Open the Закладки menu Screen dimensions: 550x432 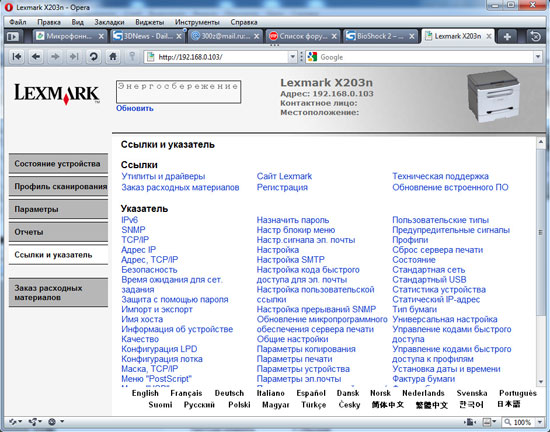(109, 22)
